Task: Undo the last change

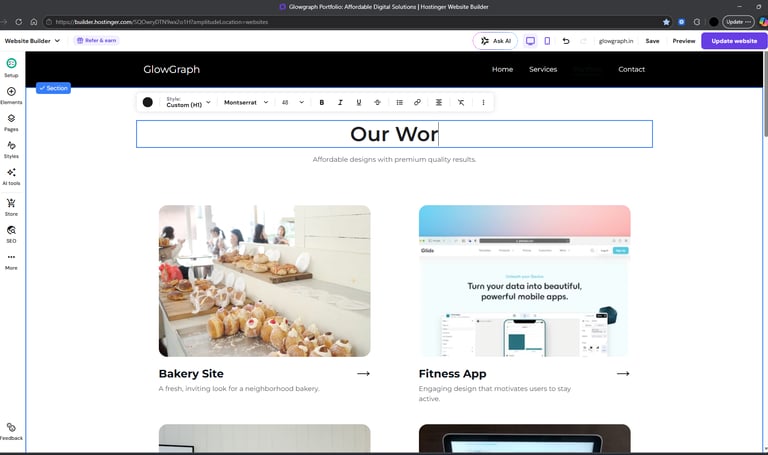Action: pos(566,41)
